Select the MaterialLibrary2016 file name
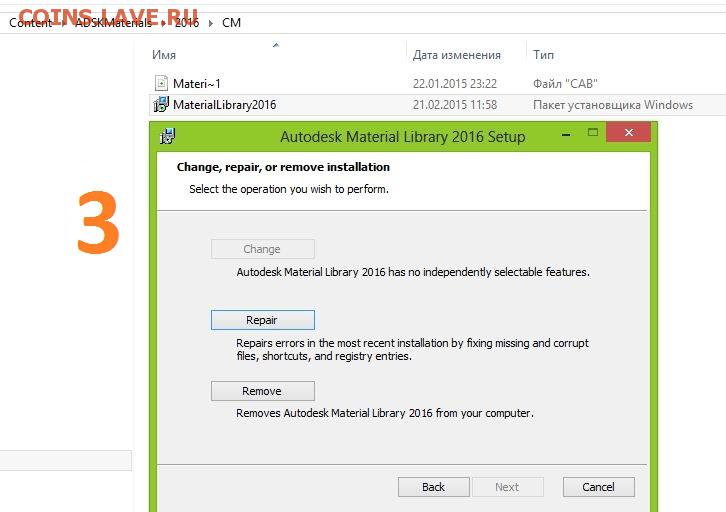 (x=225, y=105)
